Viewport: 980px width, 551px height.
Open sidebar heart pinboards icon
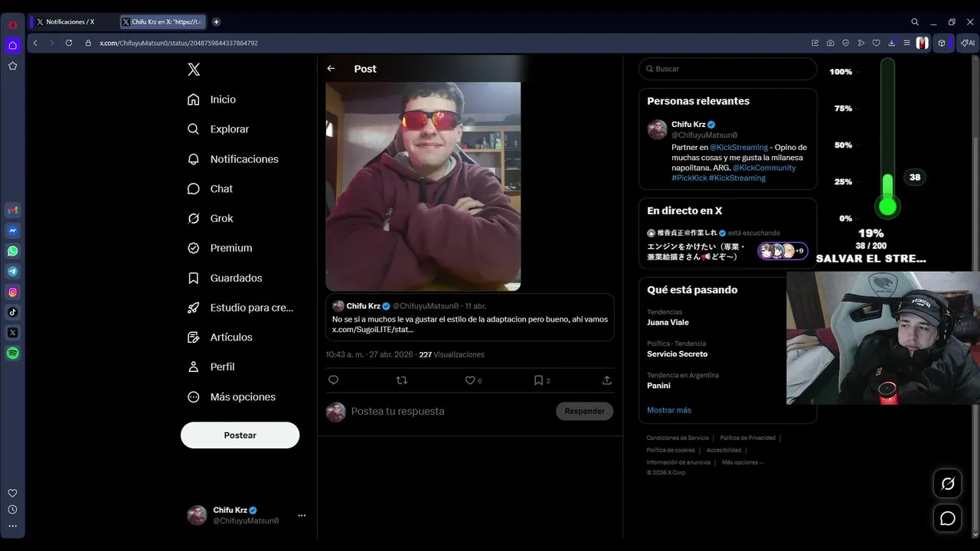pos(12,493)
